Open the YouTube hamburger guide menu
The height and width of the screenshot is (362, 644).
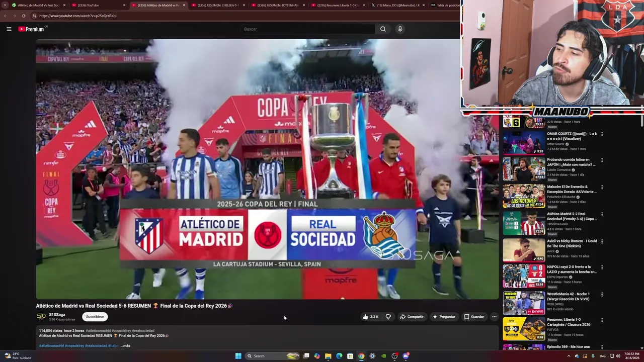[x=9, y=29]
